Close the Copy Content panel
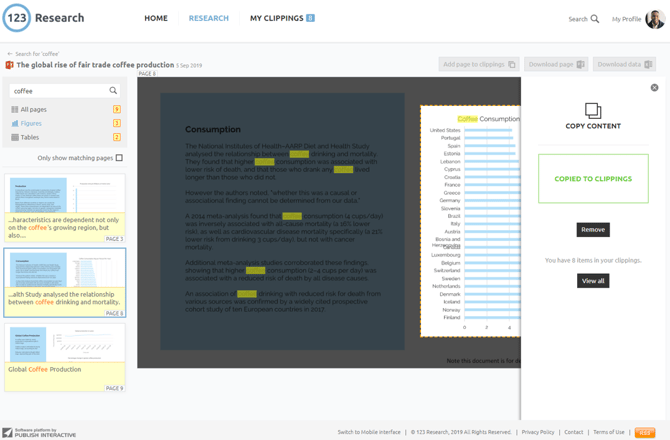The image size is (670, 440). coord(654,88)
